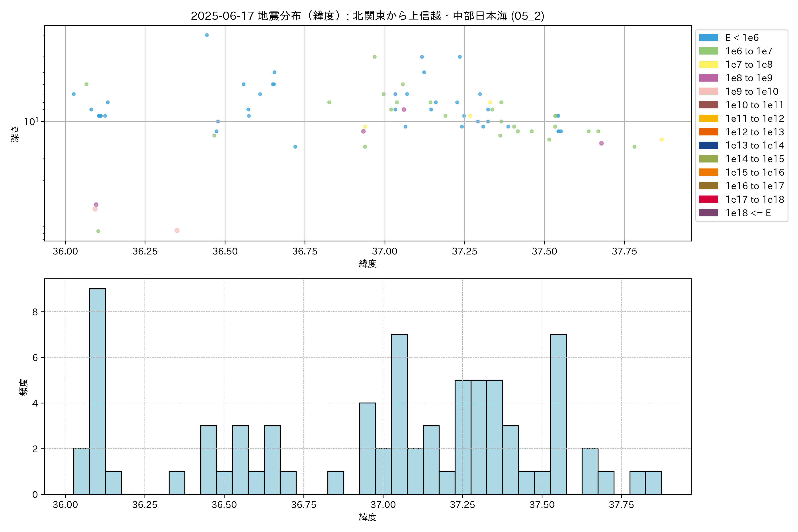Click the pink 1e9 to 1e10 swatch
798x532 pixels.
(708, 92)
